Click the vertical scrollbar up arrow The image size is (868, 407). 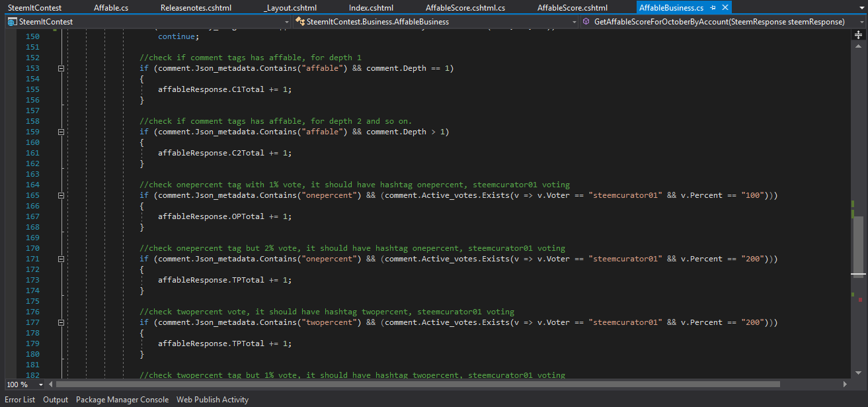(x=858, y=46)
